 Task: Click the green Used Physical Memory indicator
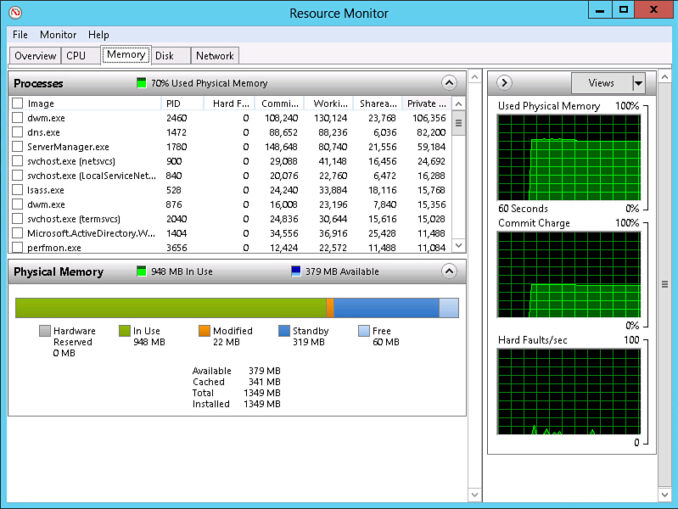[141, 83]
